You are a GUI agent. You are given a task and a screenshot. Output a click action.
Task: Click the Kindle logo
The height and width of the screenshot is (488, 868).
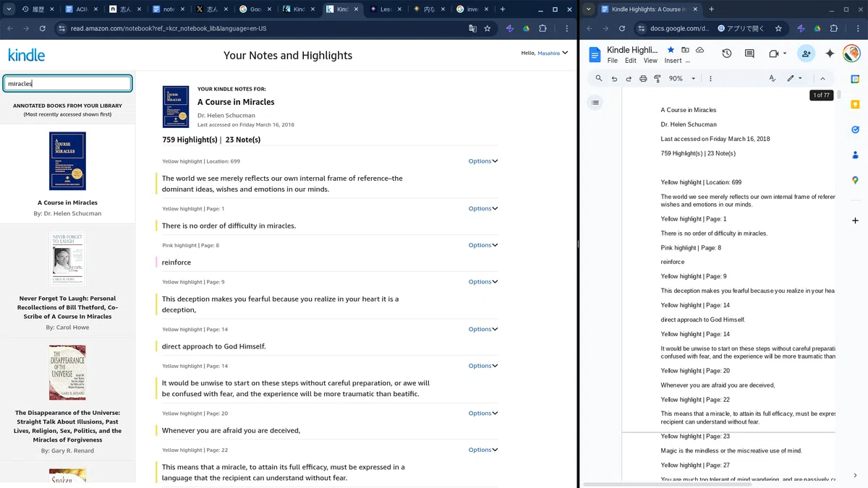[x=26, y=56]
